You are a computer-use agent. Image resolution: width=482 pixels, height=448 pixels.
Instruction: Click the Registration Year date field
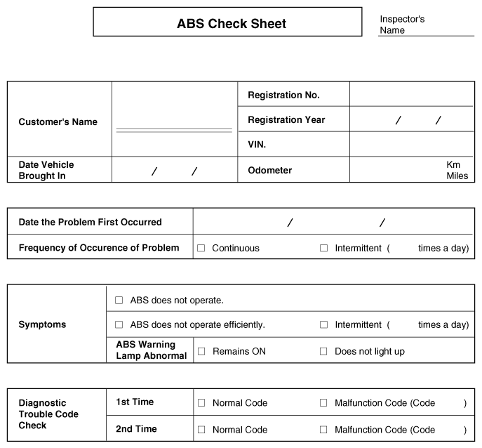tap(412, 119)
